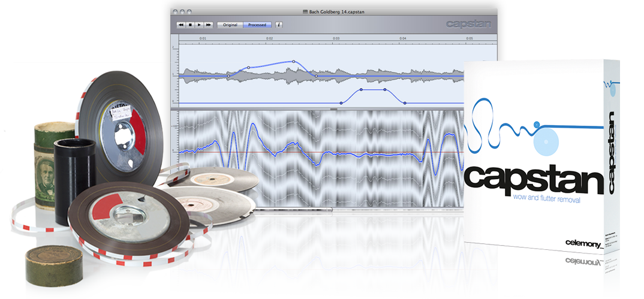Fast forward with the double-right-arrow button
The height and width of the screenshot is (299, 644).
click(x=208, y=25)
